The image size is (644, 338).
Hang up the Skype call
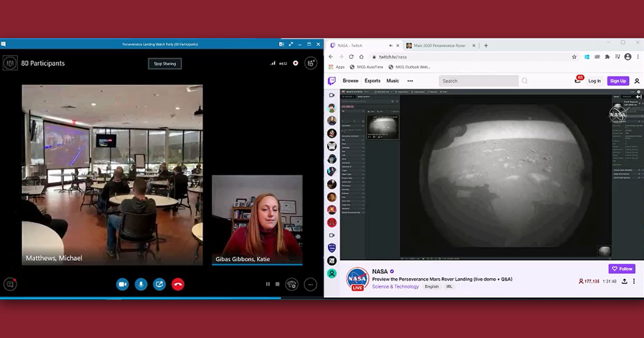[178, 284]
